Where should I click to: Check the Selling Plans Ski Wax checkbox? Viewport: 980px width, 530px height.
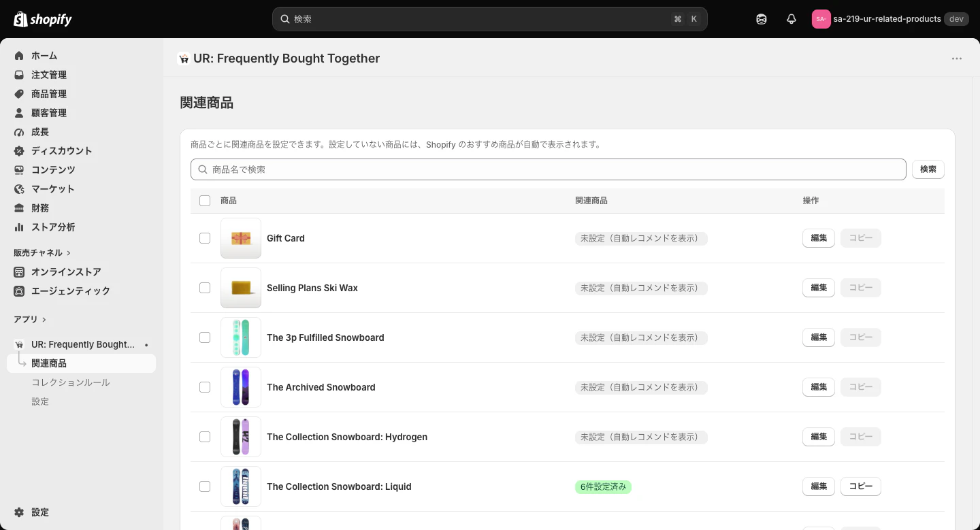[x=205, y=288]
